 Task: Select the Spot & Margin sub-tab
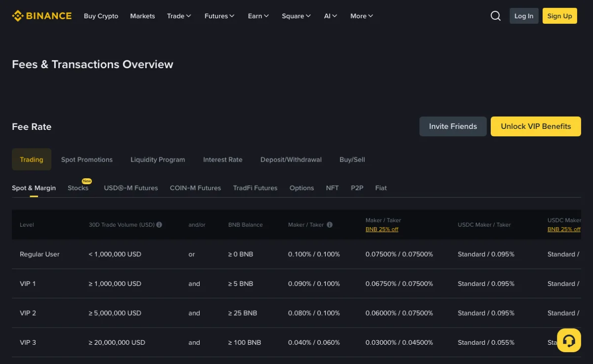tap(34, 188)
